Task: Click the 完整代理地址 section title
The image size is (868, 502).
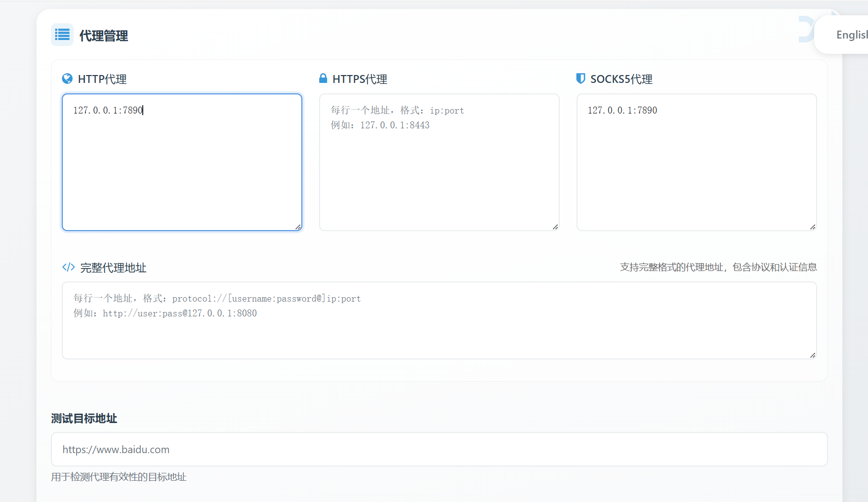Action: pyautogui.click(x=113, y=268)
